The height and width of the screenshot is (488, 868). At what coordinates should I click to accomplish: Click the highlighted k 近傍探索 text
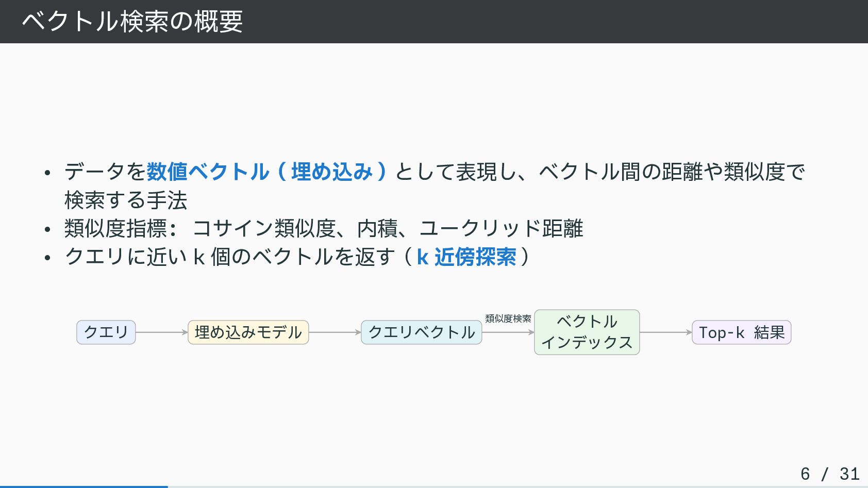click(x=466, y=257)
